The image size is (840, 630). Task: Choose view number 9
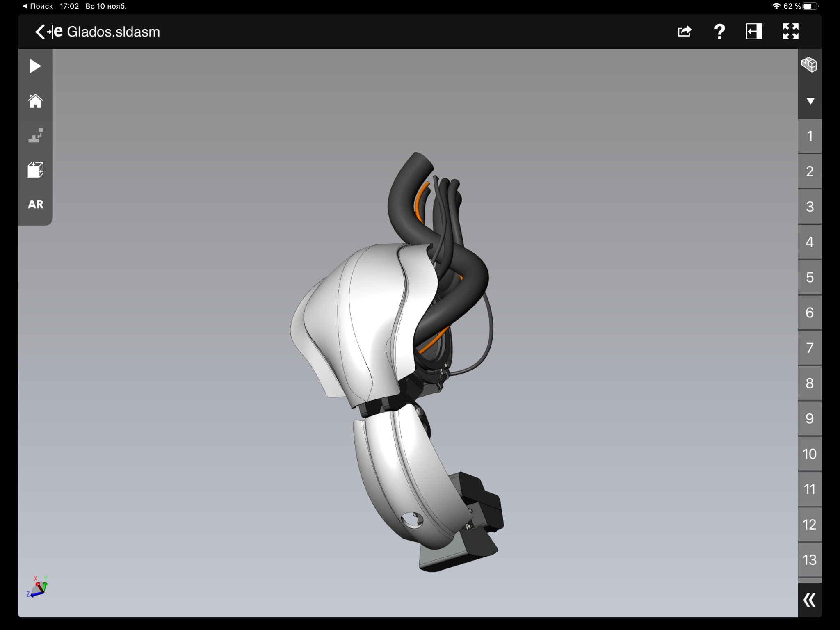pos(810,418)
